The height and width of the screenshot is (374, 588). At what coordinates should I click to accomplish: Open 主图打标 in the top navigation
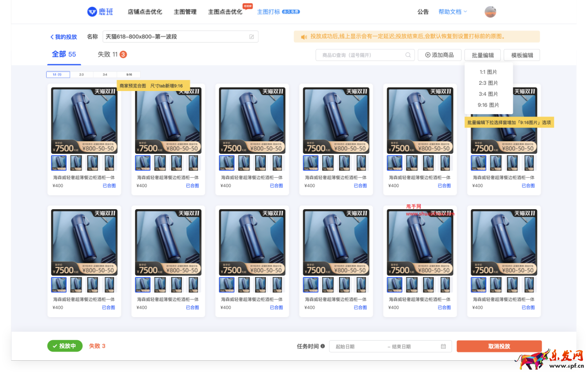[x=269, y=12]
